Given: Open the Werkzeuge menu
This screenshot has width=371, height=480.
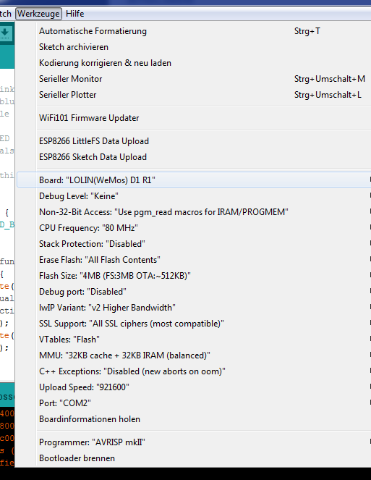Looking at the screenshot, I should tap(39, 14).
